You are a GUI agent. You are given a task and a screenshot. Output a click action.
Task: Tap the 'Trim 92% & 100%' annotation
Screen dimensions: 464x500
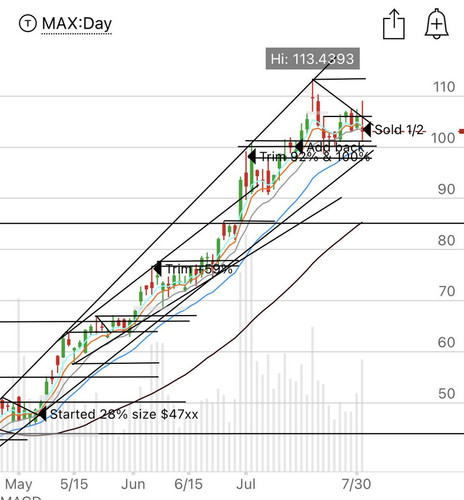314,157
